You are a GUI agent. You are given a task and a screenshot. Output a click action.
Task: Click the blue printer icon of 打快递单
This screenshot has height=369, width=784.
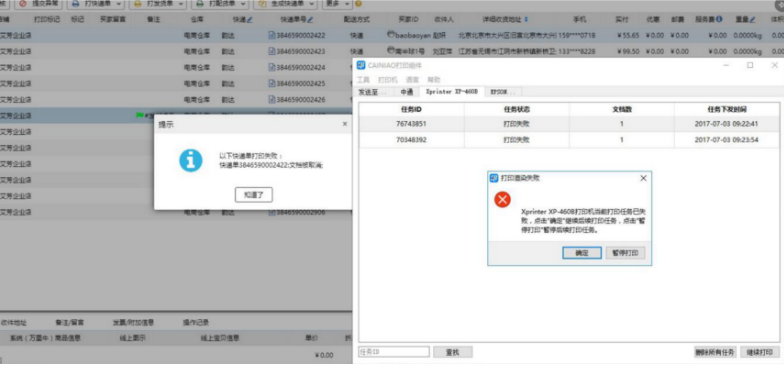[76, 4]
